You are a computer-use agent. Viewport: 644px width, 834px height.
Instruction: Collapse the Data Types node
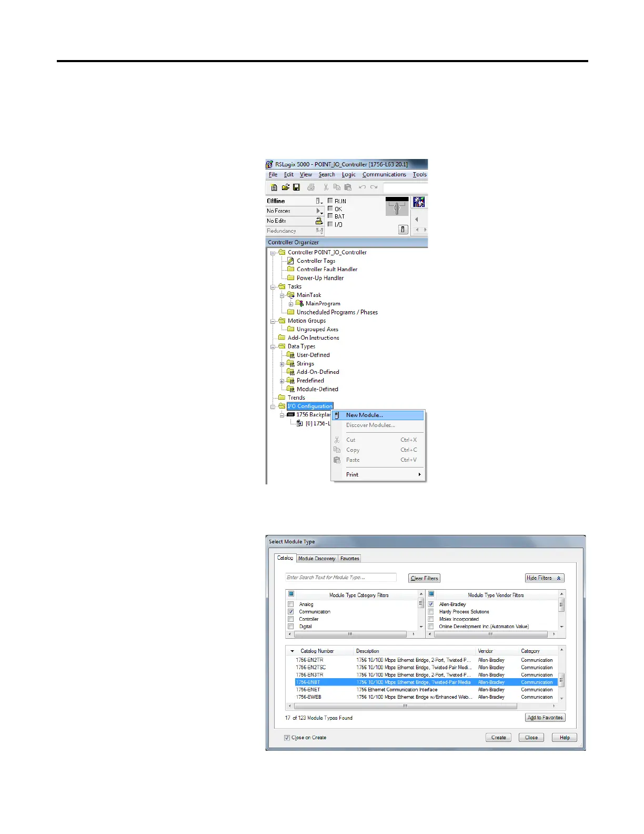273,346
